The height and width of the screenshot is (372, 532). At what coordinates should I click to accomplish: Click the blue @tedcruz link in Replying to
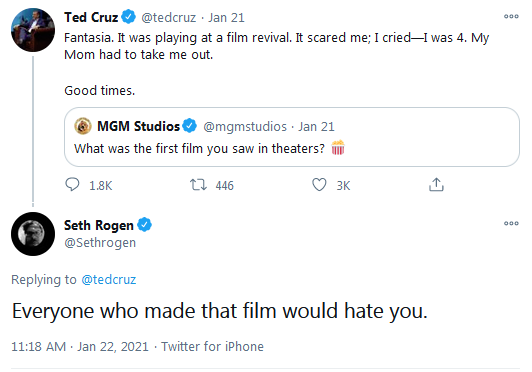click(x=109, y=280)
